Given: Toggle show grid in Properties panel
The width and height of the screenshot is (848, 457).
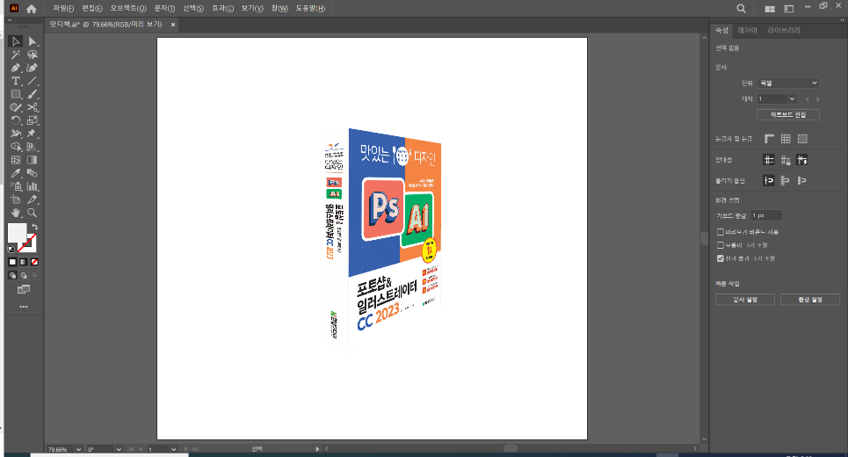Looking at the screenshot, I should coord(786,139).
